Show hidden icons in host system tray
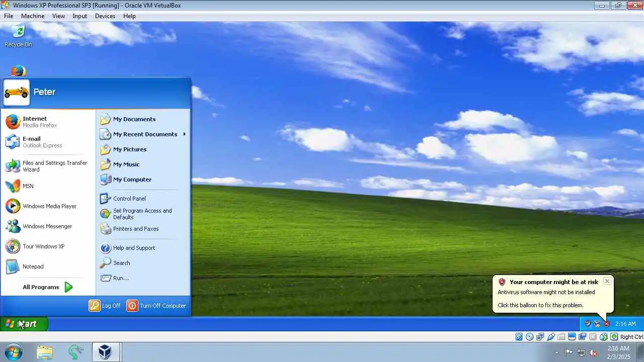Viewport: 644px width, 362px height. 556,352
